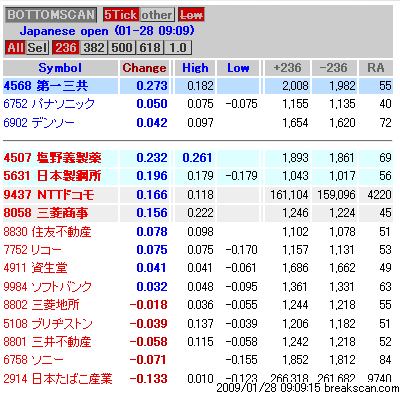Sort by High column header
This screenshot has width=400, height=394.
click(x=195, y=68)
